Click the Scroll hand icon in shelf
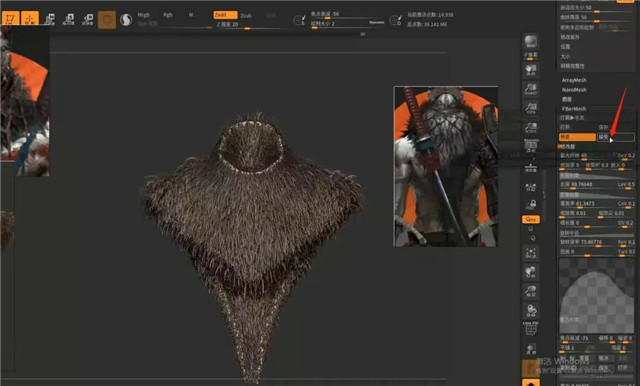This screenshot has height=386, width=640. 531,70
